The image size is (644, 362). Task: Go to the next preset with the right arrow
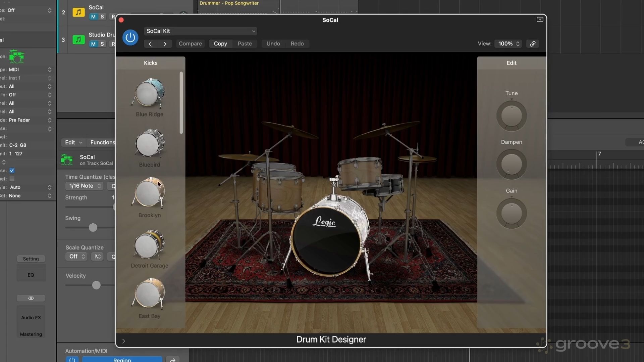pyautogui.click(x=165, y=44)
